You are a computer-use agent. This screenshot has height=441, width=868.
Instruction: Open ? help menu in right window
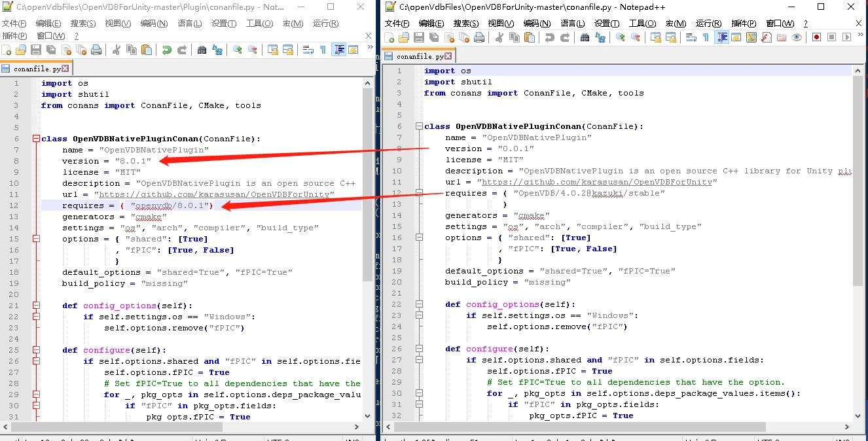click(x=805, y=24)
